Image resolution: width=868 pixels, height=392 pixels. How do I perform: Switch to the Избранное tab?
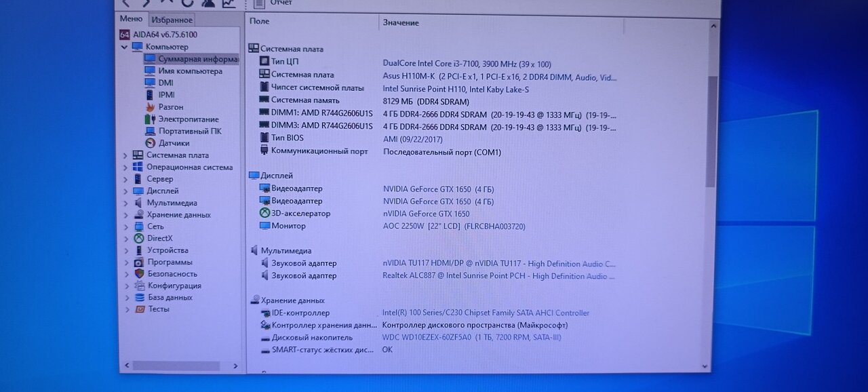pyautogui.click(x=172, y=20)
